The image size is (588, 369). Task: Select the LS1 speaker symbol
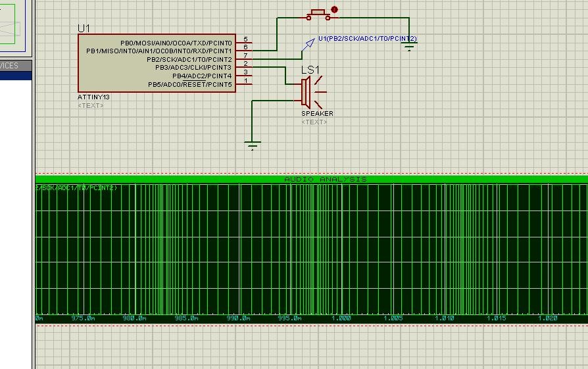(314, 92)
